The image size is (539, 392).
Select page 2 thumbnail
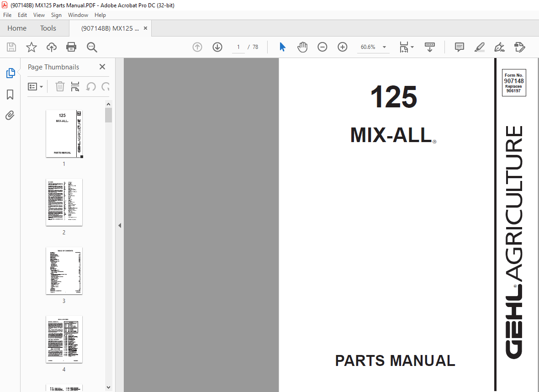pos(64,202)
